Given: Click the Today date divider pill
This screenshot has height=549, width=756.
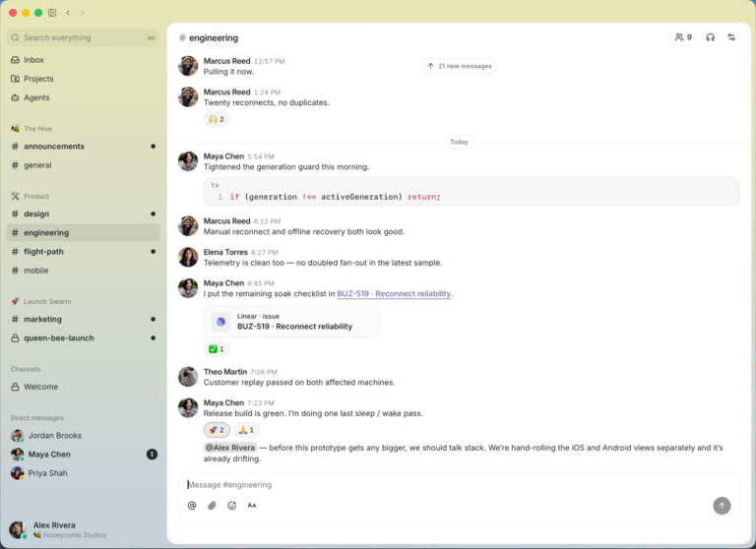Looking at the screenshot, I should click(459, 142).
